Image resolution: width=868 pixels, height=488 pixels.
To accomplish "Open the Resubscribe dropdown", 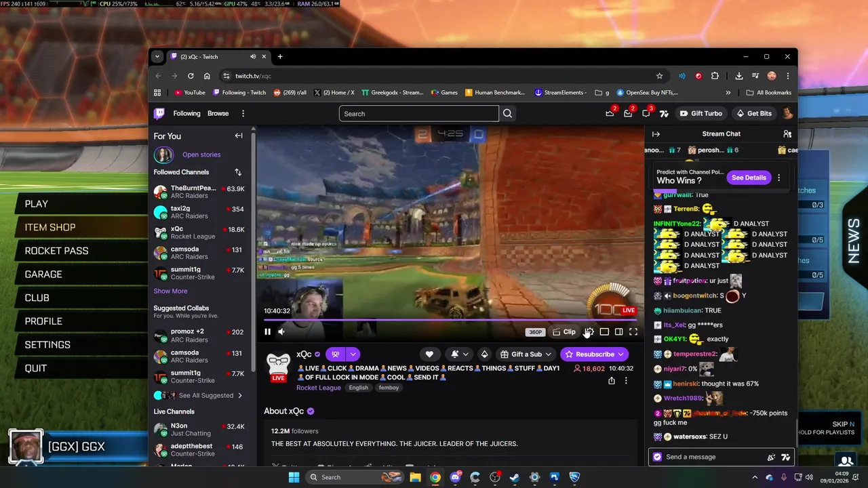I will 594,354.
